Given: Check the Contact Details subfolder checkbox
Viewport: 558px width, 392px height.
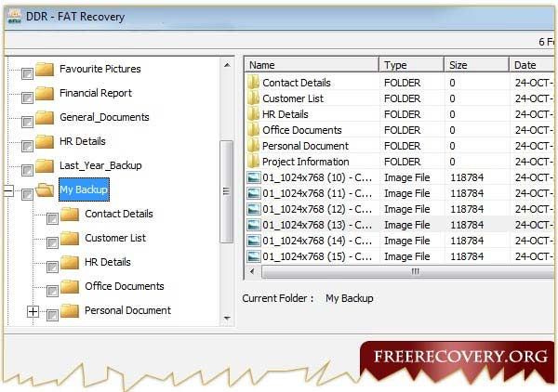Looking at the screenshot, I should [52, 219].
